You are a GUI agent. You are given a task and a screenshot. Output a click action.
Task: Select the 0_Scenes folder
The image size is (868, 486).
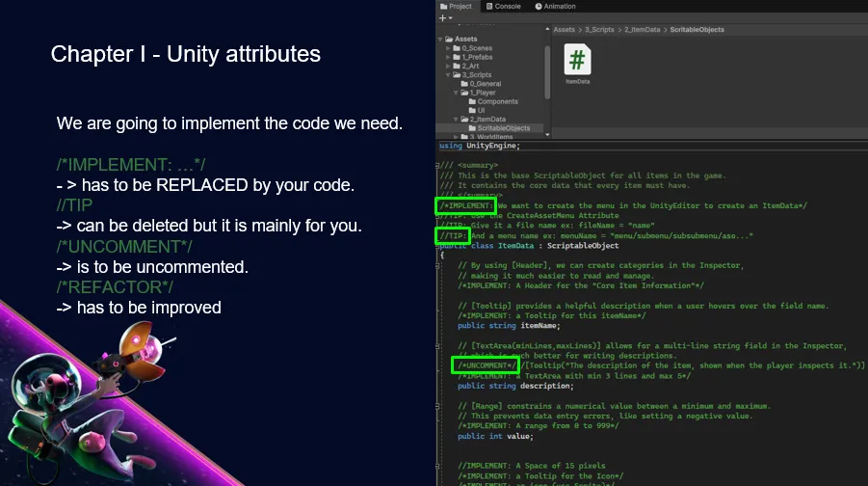473,48
